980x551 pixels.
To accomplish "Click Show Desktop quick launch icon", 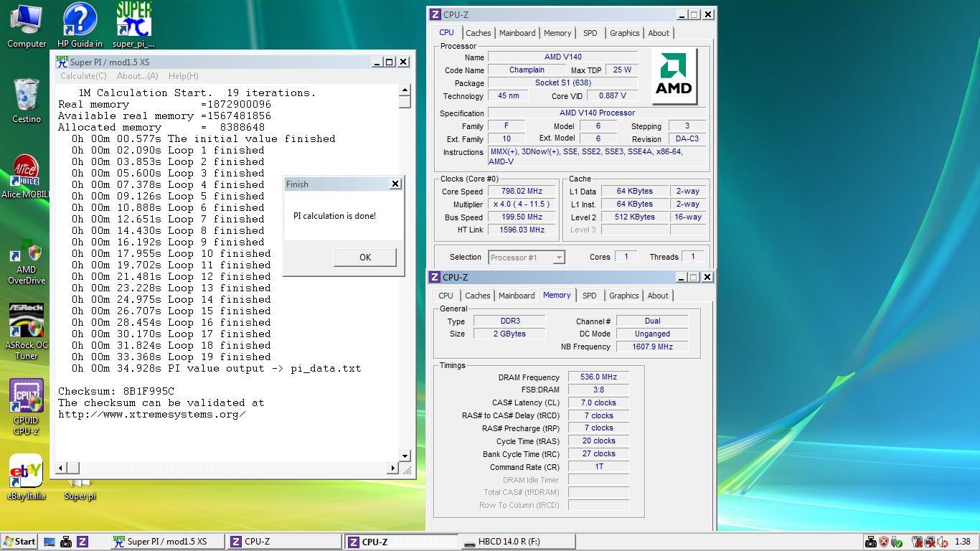I will coord(50,542).
